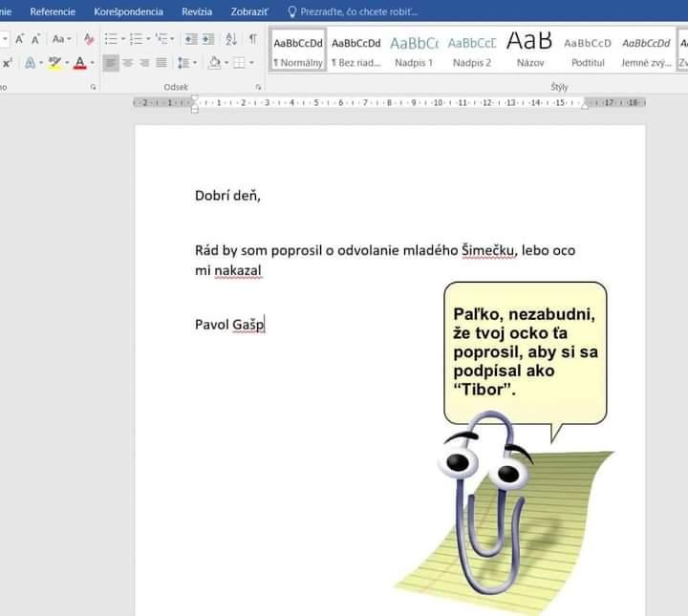
Task: Place cursor after 'Pavol Gašp'
Action: coord(265,325)
